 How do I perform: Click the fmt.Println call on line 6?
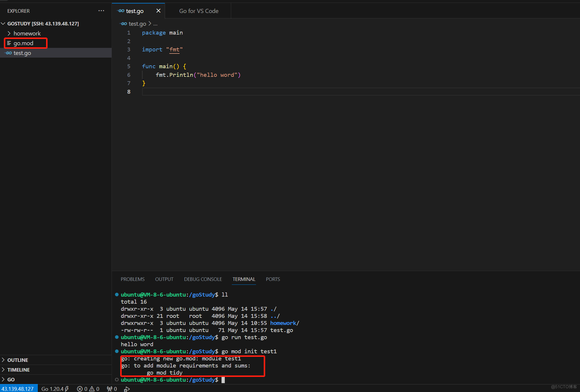pos(198,75)
